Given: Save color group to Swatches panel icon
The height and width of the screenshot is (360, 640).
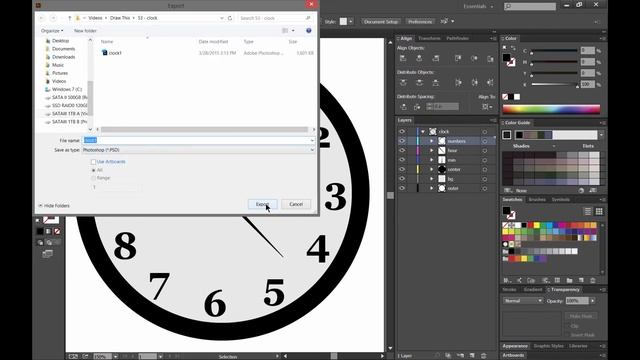Looking at the screenshot, I should click(593, 190).
